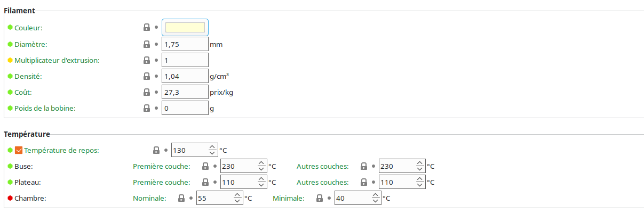Click lock icon for Chambre Minimale
Image resolution: width=644 pixels, height=222 pixels.
click(x=320, y=198)
